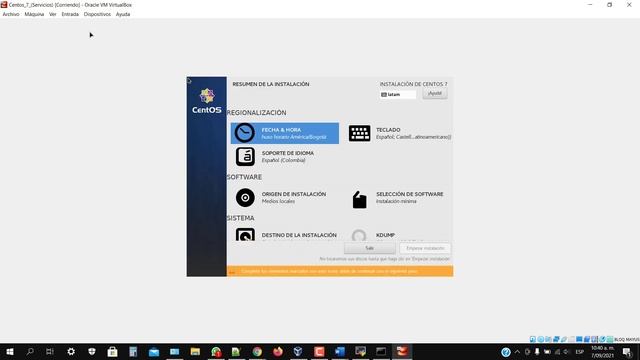Open the Fecha & Hora clock setting
Image resolution: width=640 pixels, height=360 pixels.
point(284,133)
